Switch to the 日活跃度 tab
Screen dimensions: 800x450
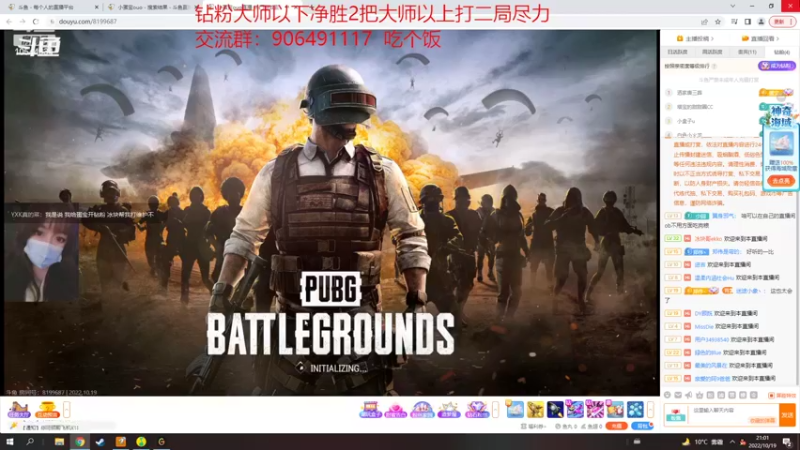coord(678,52)
